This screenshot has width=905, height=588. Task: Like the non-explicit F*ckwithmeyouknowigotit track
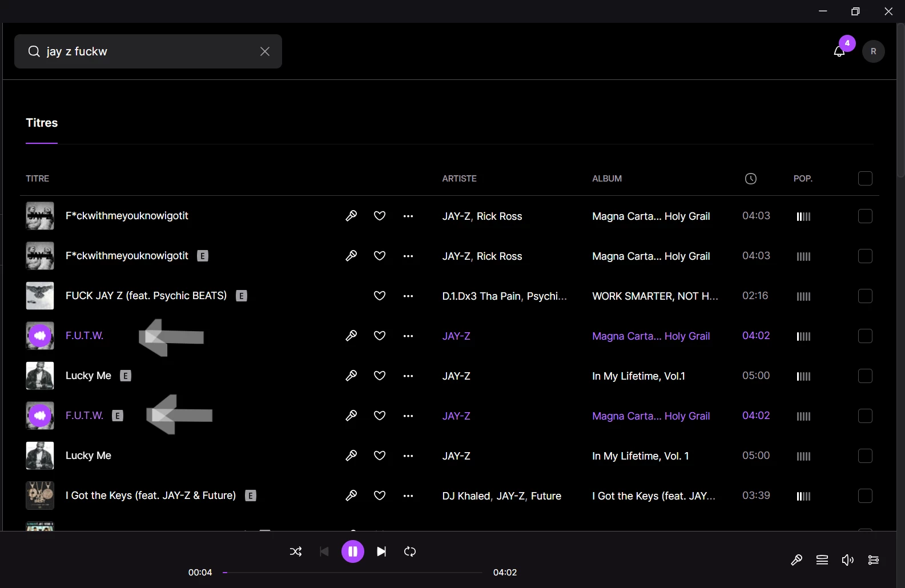click(380, 216)
